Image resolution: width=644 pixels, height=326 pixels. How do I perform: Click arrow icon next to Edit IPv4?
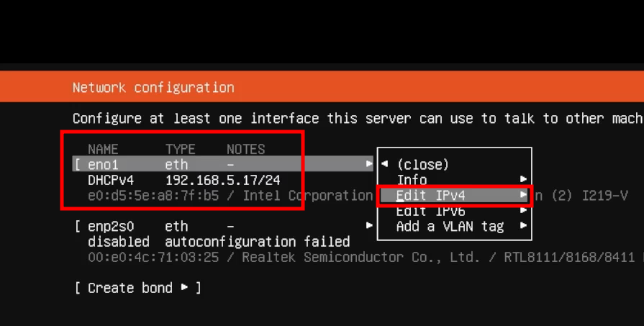pyautogui.click(x=523, y=195)
